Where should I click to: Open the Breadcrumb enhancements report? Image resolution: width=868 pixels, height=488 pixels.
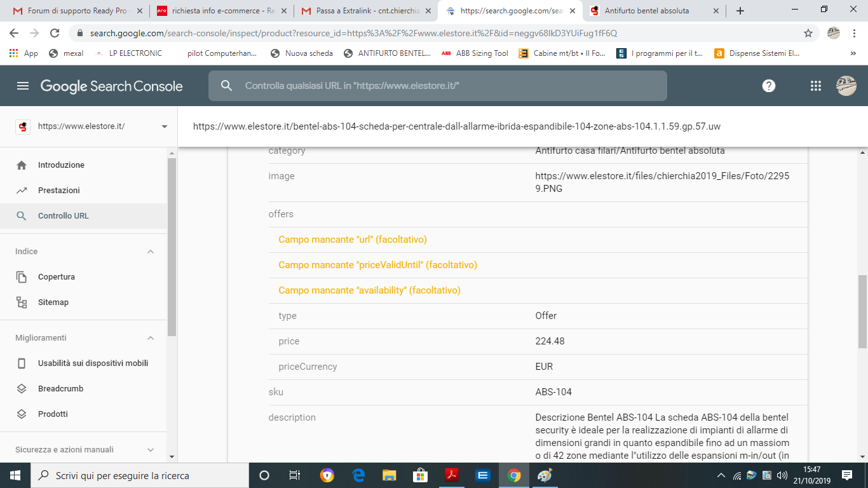click(x=83, y=389)
